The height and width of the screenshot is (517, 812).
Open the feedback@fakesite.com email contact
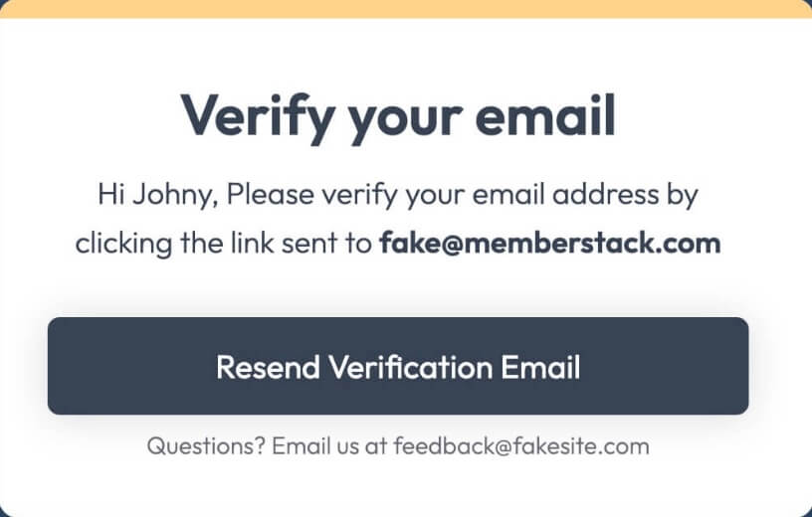[x=521, y=445]
